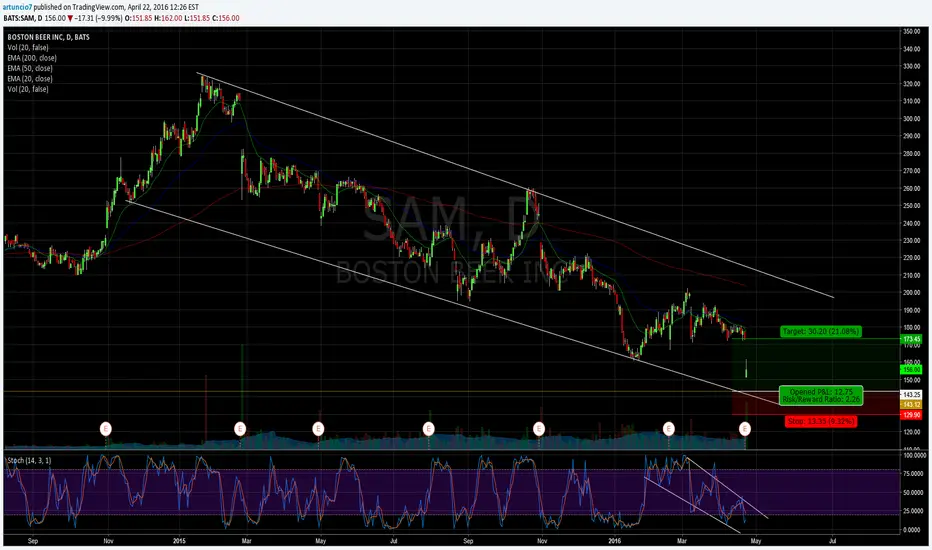This screenshot has width=932, height=550.
Task: Click the 200.00 level on price axis
Action: (x=912, y=293)
